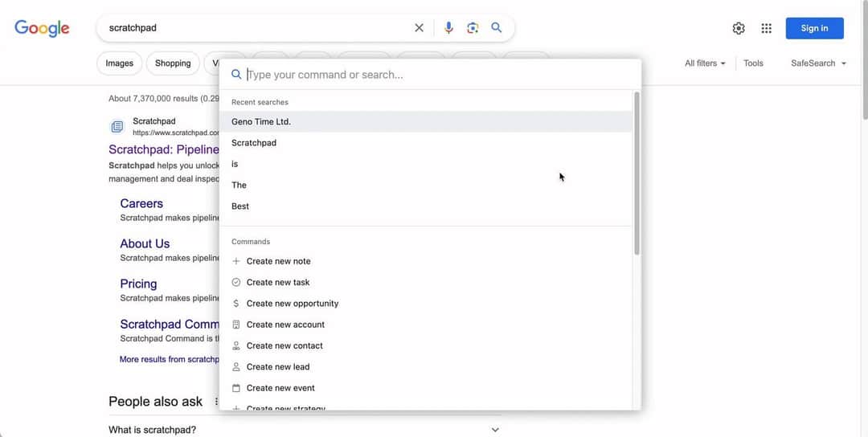Click the building icon for new account
The height and width of the screenshot is (437, 868).
pos(235,325)
